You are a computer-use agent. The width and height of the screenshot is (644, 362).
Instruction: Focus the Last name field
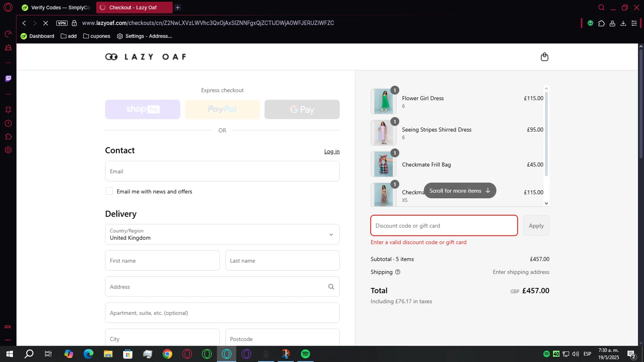[283, 260]
